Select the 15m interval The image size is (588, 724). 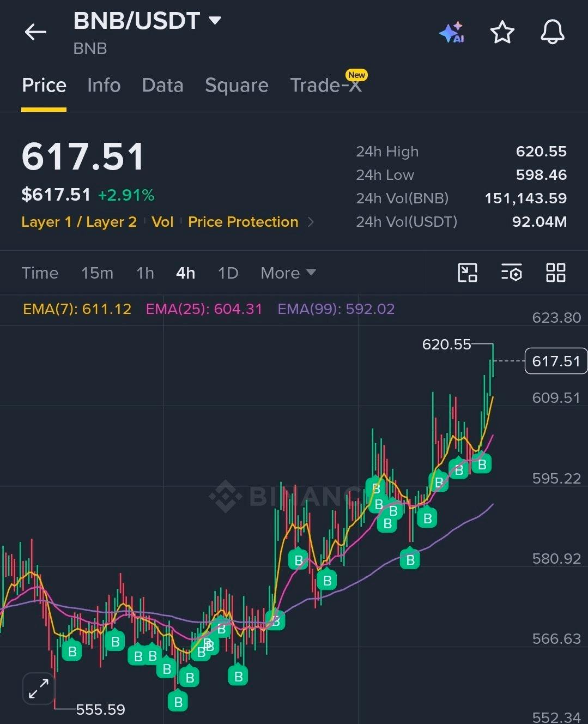(97, 273)
